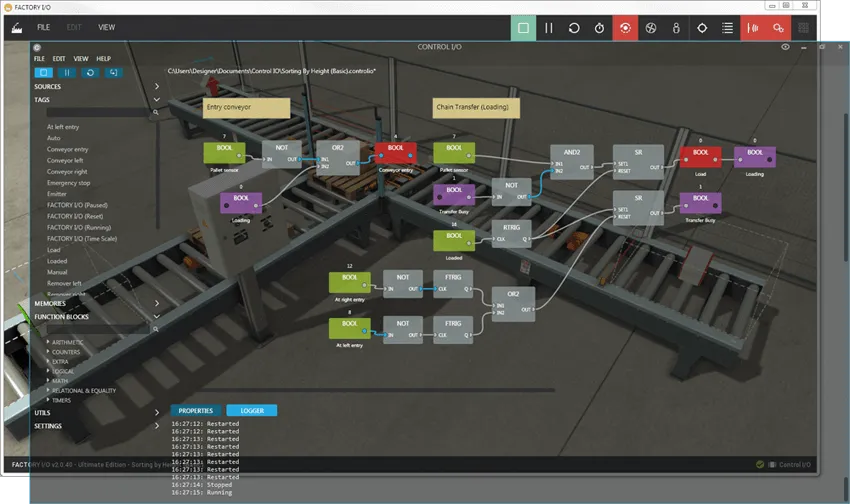
Task: Pause the Factory I/O simulation
Action: click(x=549, y=28)
